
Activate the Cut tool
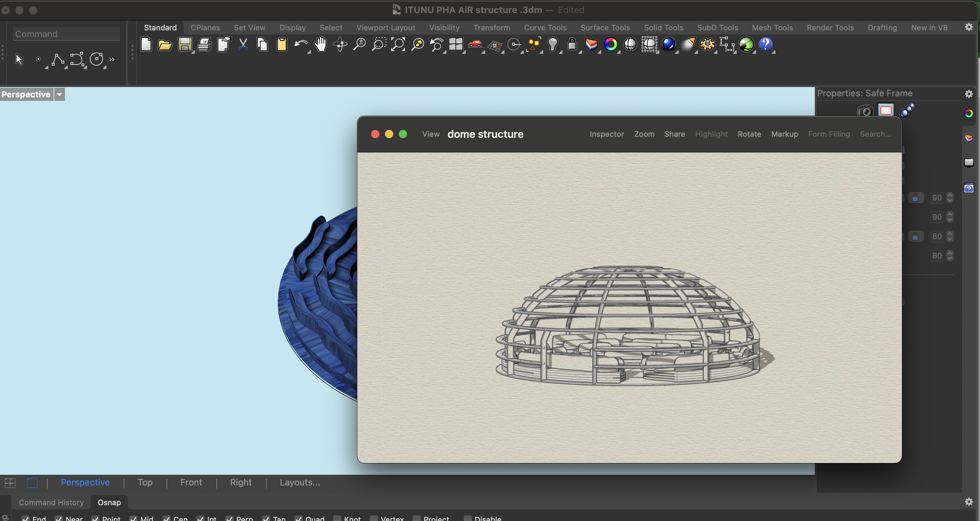243,45
